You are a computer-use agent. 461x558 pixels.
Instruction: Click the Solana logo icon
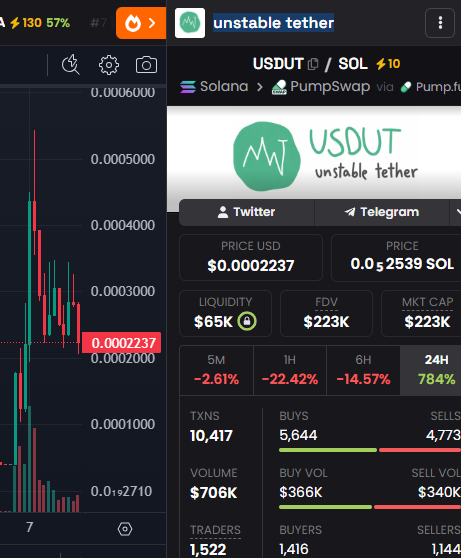(188, 87)
